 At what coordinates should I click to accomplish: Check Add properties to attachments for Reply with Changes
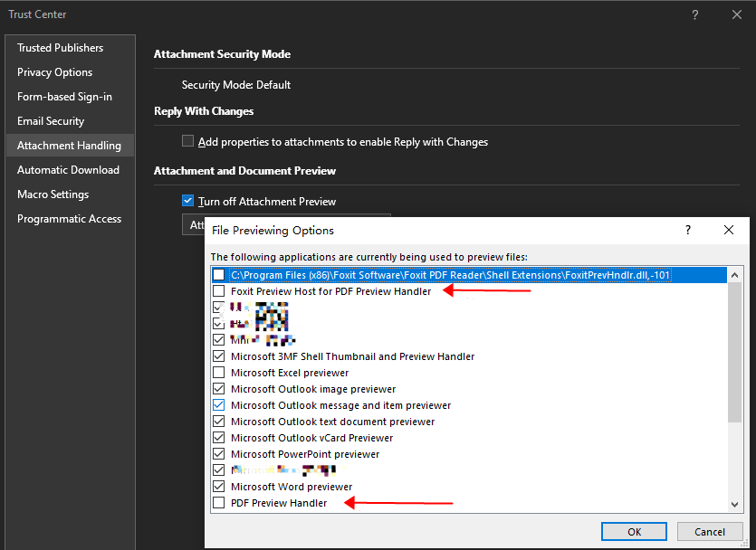point(188,141)
